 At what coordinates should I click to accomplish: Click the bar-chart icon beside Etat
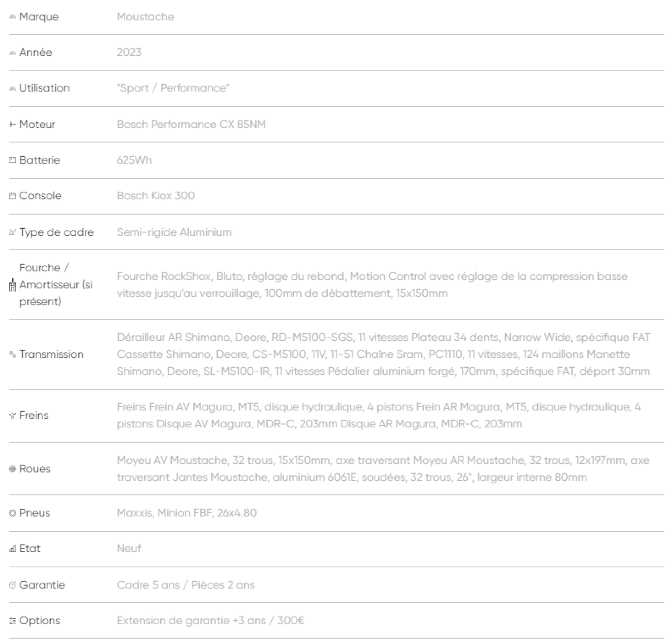click(13, 549)
